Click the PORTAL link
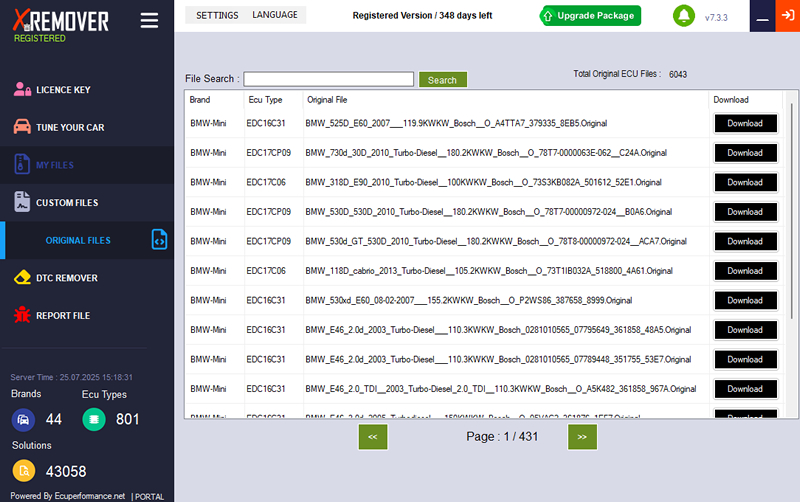This screenshot has height=502, width=800. tap(149, 497)
